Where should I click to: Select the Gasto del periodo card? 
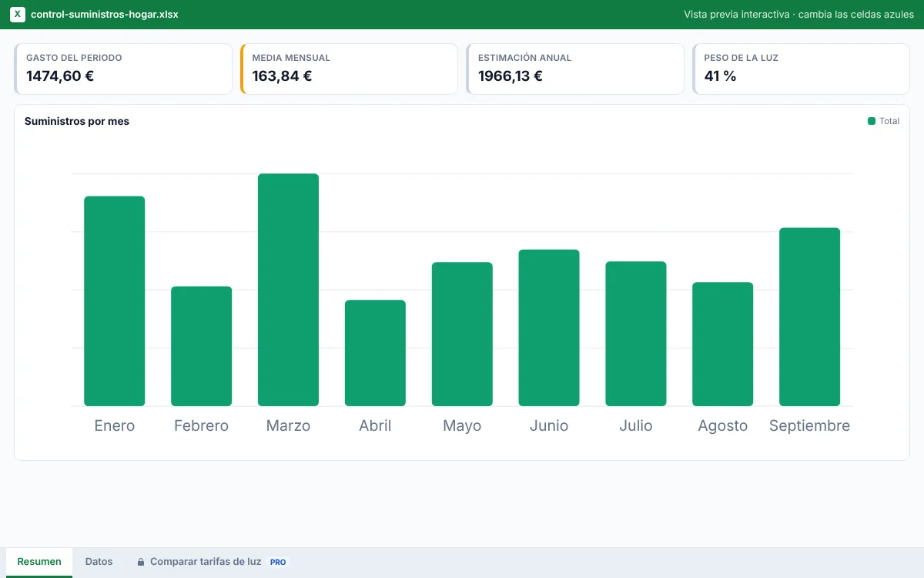[123, 69]
